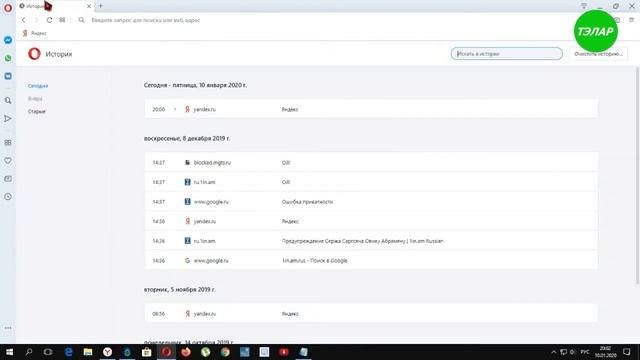The width and height of the screenshot is (640, 360).
Task: Open Task View on the taskbar
Action: [x=48, y=352]
